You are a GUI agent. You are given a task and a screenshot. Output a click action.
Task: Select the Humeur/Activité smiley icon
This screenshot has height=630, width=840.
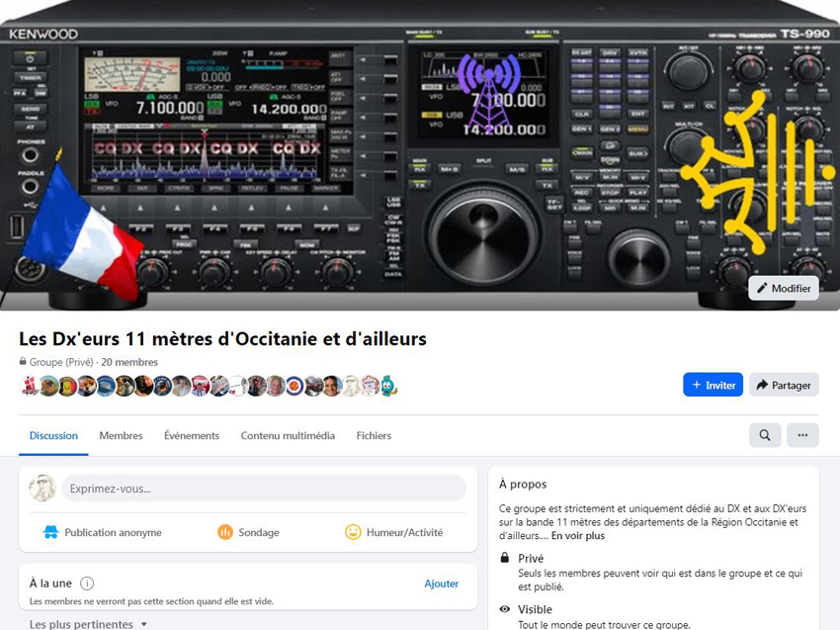[x=353, y=532]
